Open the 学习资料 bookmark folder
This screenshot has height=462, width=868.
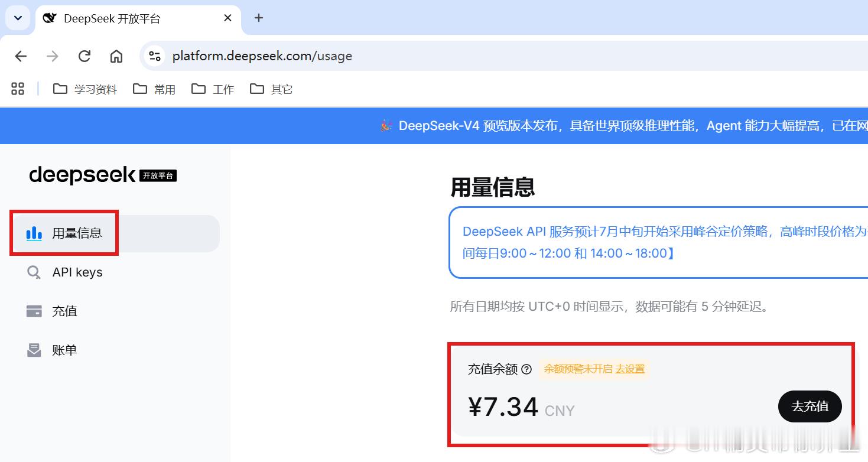point(85,89)
